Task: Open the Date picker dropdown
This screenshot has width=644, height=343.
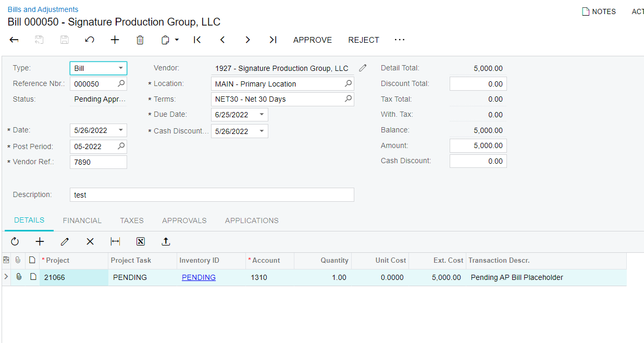Action: [121, 130]
